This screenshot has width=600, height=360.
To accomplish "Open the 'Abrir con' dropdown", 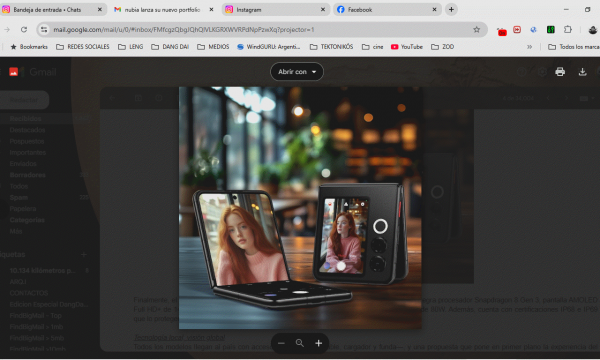I will point(297,72).
